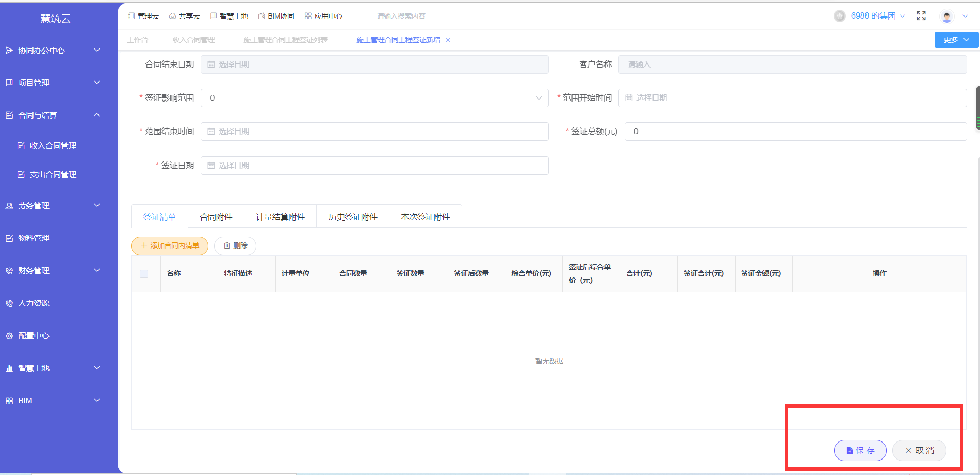Image resolution: width=980 pixels, height=475 pixels.
Task: Toggle fullscreen with the expand icon
Action: click(921, 16)
